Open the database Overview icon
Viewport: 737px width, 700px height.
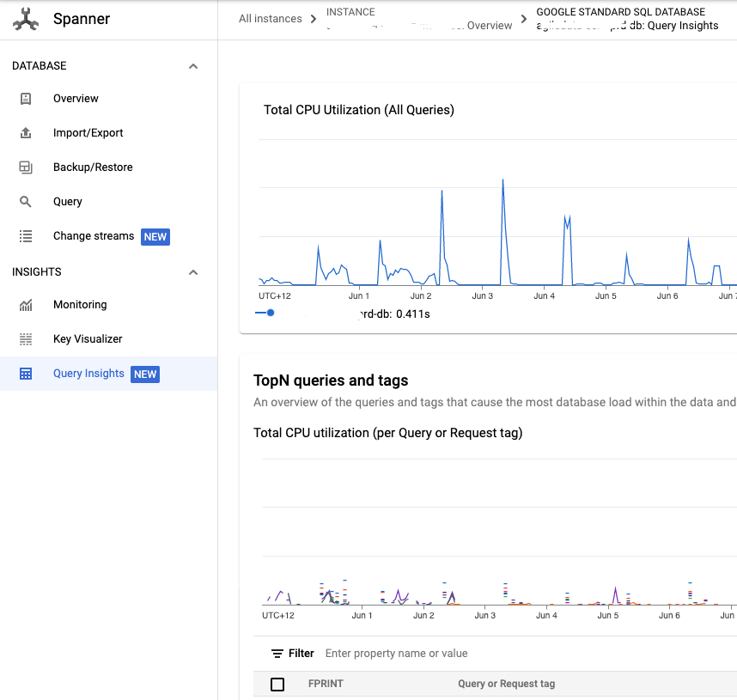(26, 99)
